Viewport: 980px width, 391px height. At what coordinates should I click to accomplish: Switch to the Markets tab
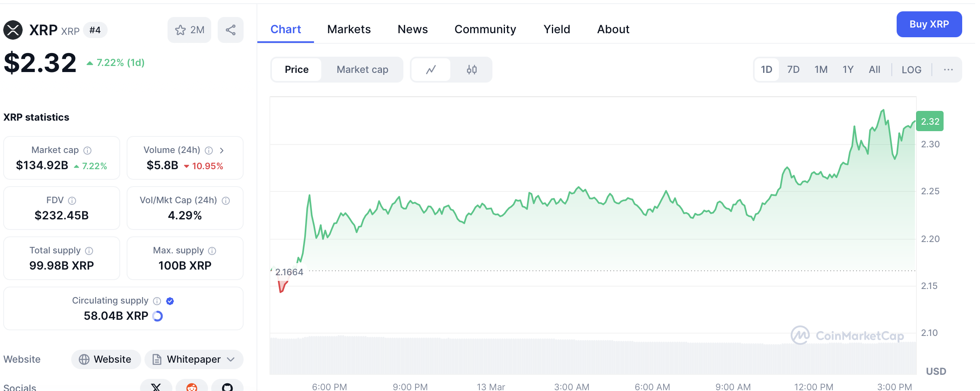[349, 29]
